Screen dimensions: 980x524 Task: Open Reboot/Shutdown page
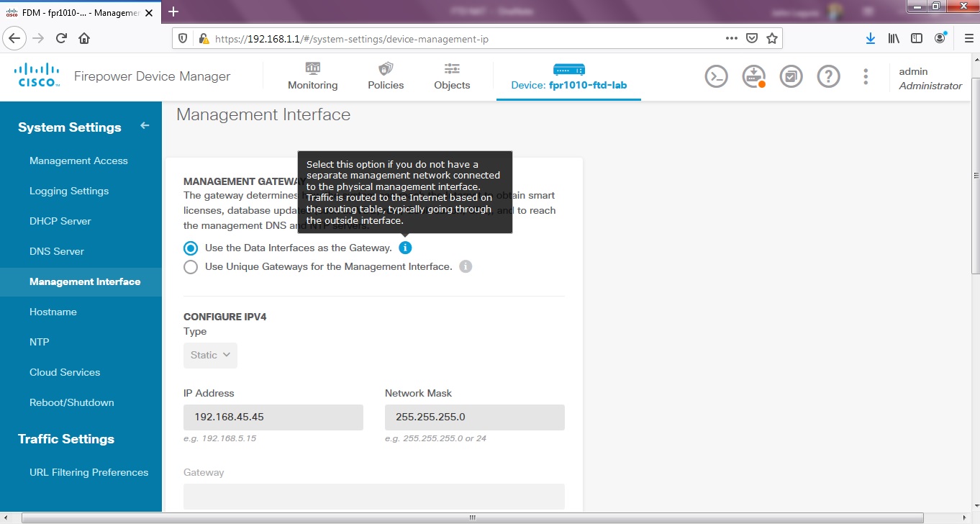tap(72, 402)
